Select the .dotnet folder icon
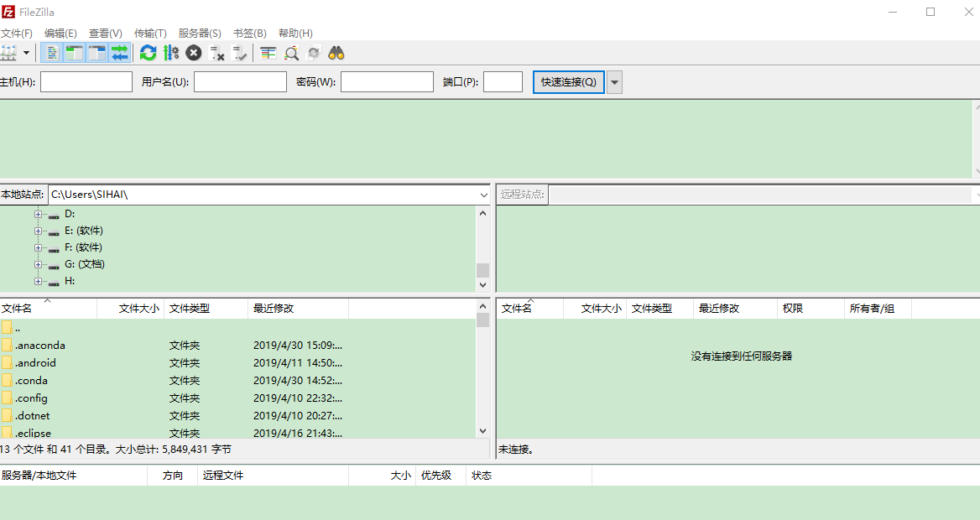Viewport: 980px width, 520px height. tap(7, 415)
